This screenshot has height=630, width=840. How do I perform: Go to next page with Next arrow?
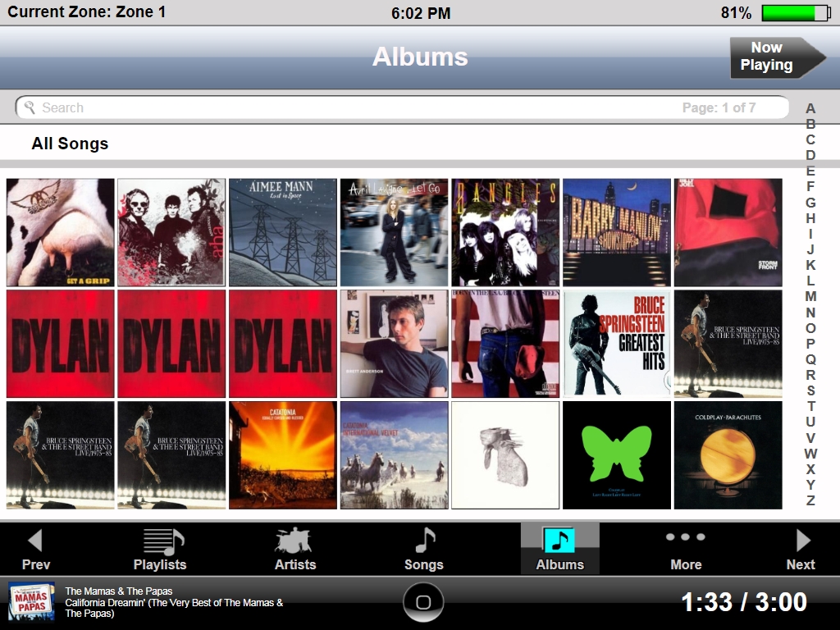click(801, 549)
